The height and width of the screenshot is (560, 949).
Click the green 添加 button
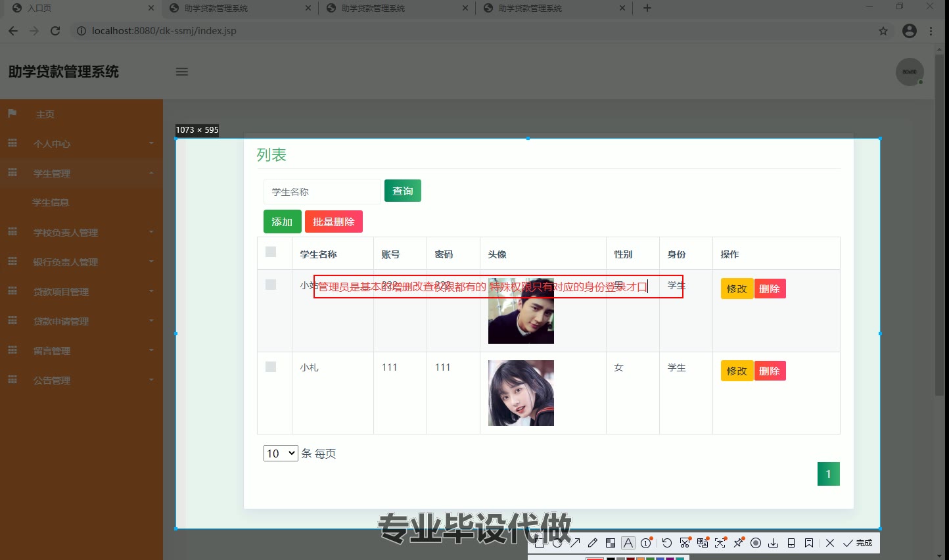282,222
